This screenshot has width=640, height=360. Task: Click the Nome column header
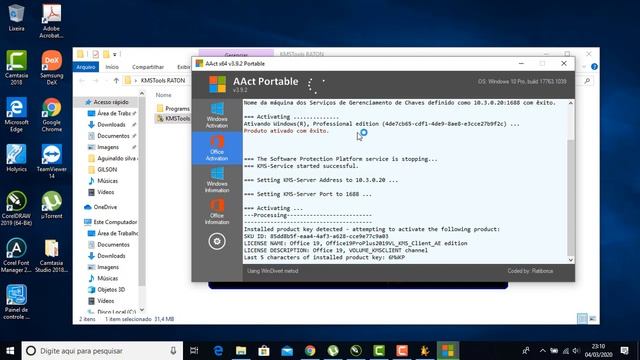coord(163,95)
